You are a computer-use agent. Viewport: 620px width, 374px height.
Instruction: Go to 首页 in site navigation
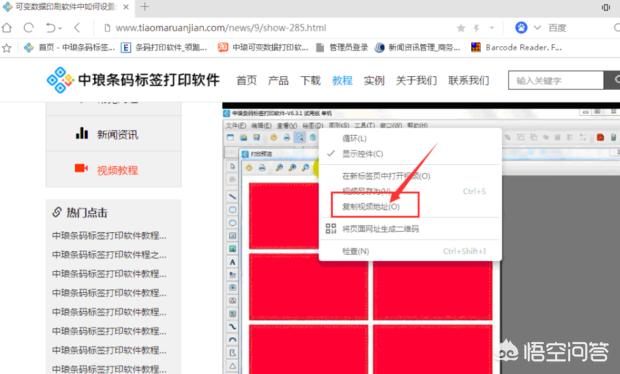[246, 81]
